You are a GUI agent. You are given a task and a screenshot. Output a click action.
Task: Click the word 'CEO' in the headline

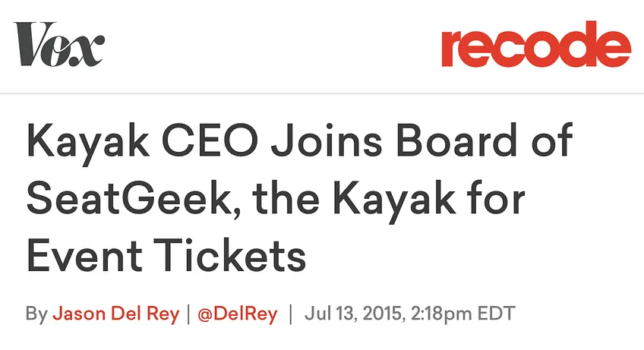210,140
